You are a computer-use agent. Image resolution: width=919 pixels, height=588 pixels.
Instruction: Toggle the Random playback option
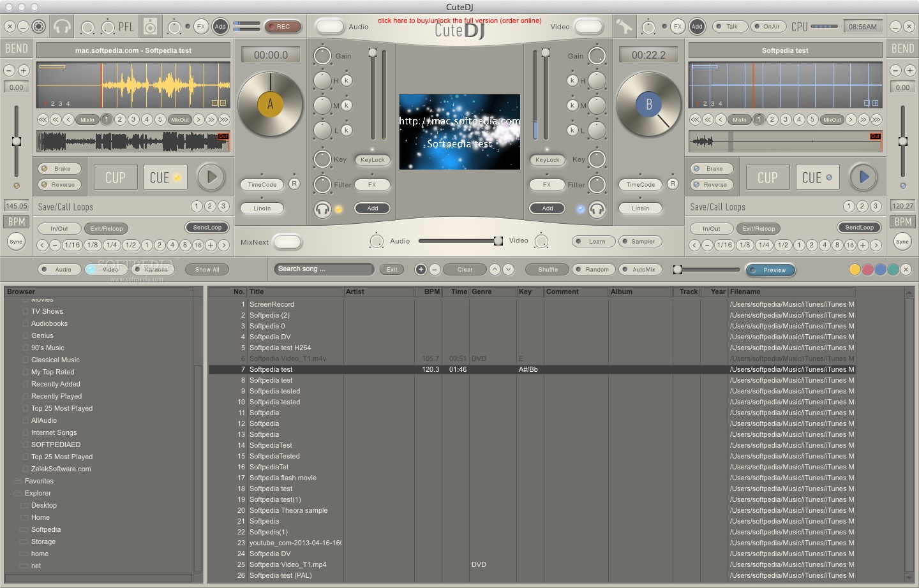pos(593,270)
